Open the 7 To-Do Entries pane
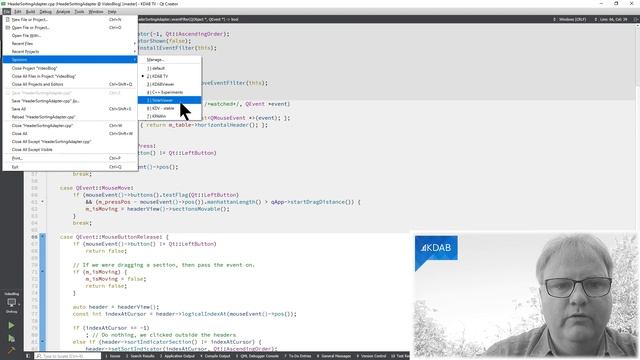The height and width of the screenshot is (360, 640). (298, 356)
